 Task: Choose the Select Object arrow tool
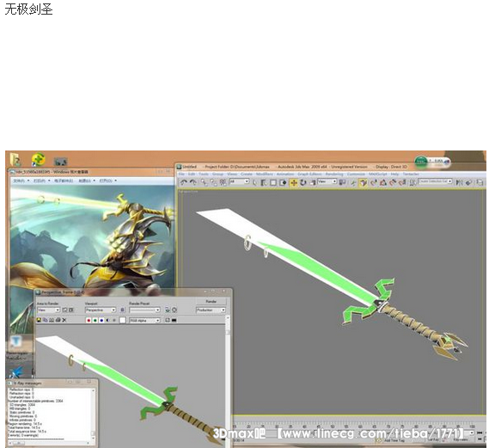pyautogui.click(x=254, y=182)
